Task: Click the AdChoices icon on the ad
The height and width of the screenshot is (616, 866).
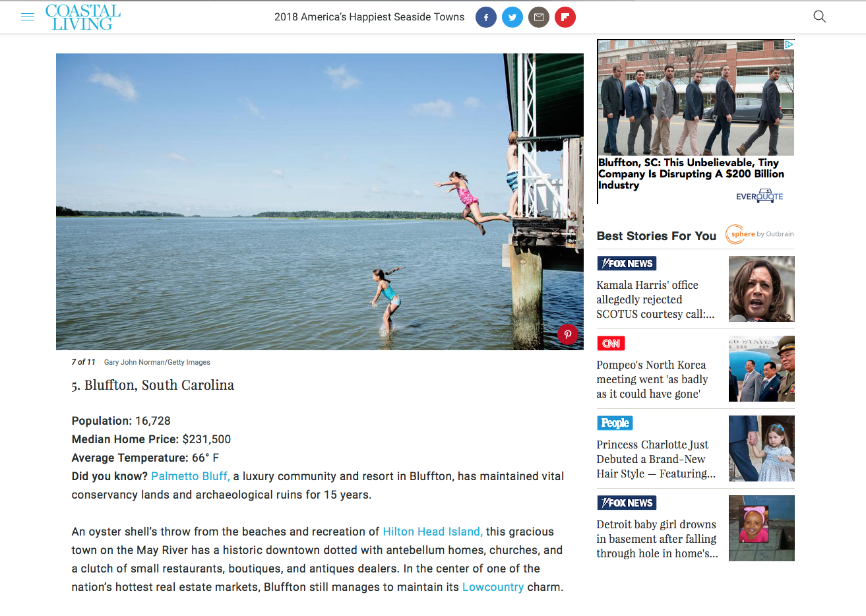Action: tap(789, 44)
